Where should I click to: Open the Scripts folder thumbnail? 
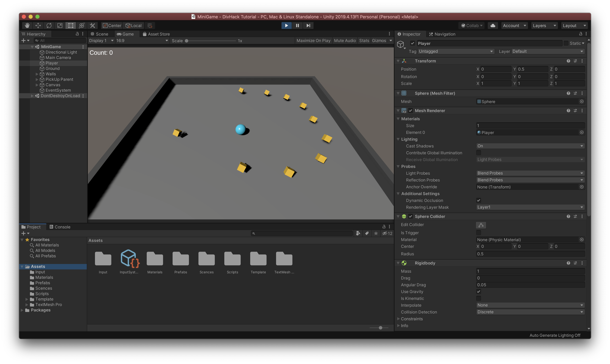(x=232, y=259)
